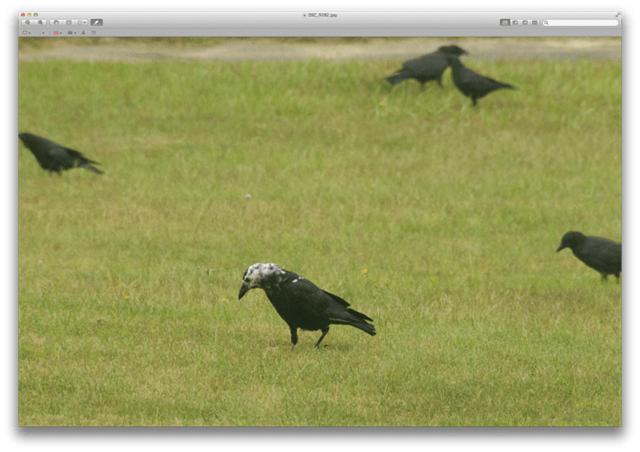Screen dimensions: 640x452
Task: Click the edit toolbar icon after the Text tool
Action: pos(93,33)
